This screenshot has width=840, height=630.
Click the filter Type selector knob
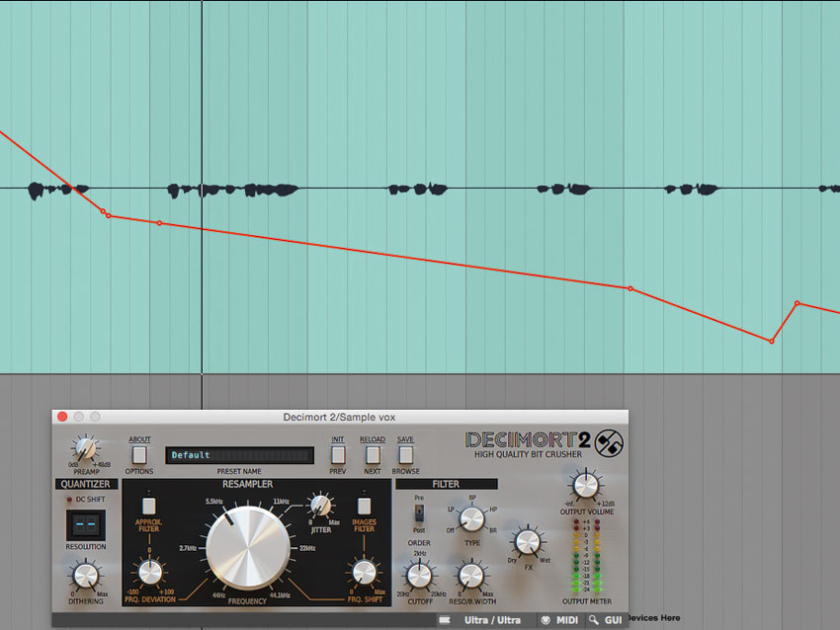click(x=472, y=518)
